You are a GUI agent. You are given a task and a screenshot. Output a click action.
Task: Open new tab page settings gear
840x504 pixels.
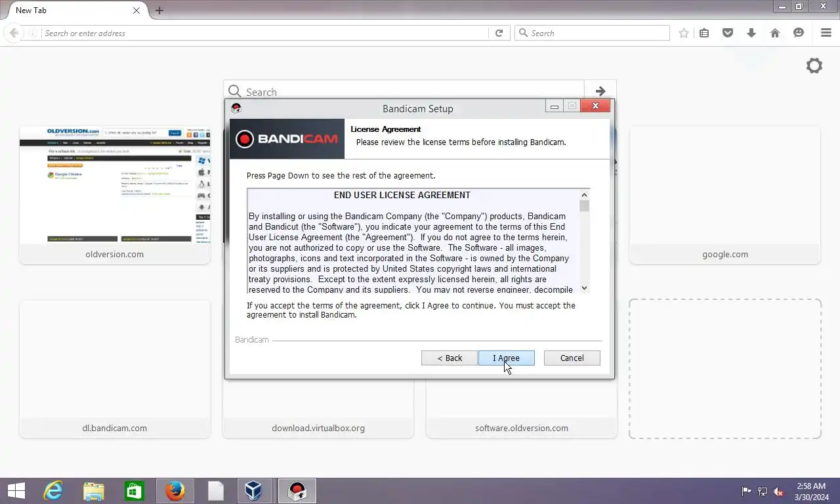(x=814, y=66)
